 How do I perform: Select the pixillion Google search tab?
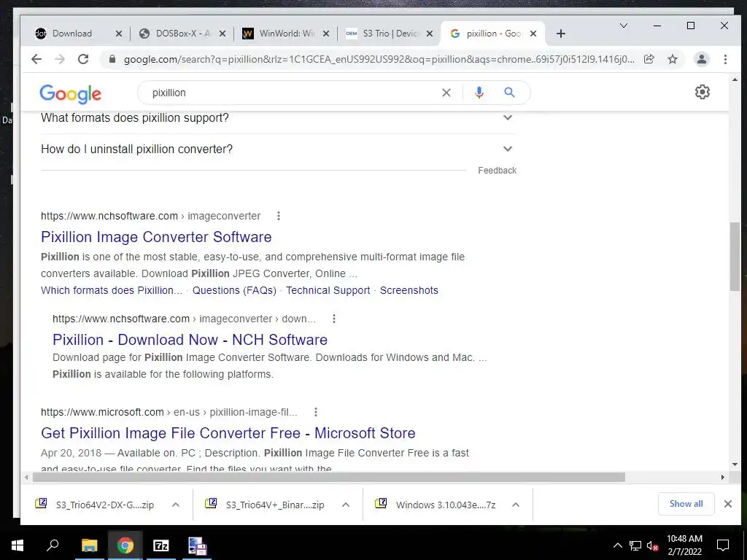click(491, 34)
